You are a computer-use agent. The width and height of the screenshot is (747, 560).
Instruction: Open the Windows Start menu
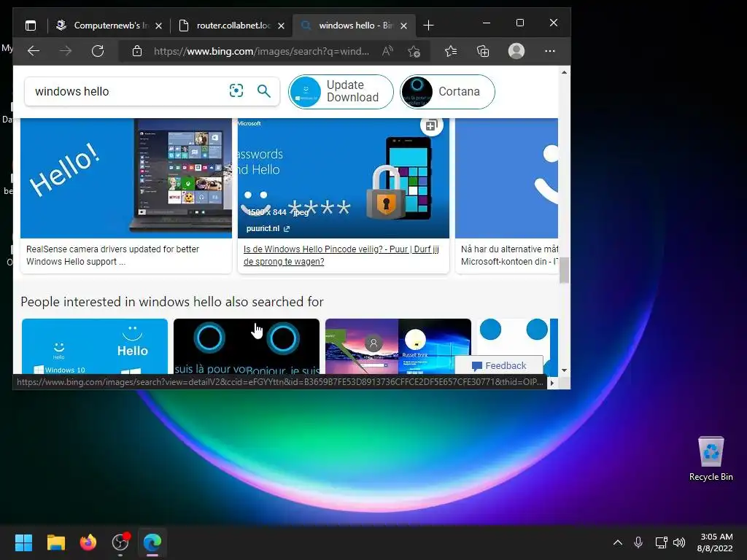point(23,542)
